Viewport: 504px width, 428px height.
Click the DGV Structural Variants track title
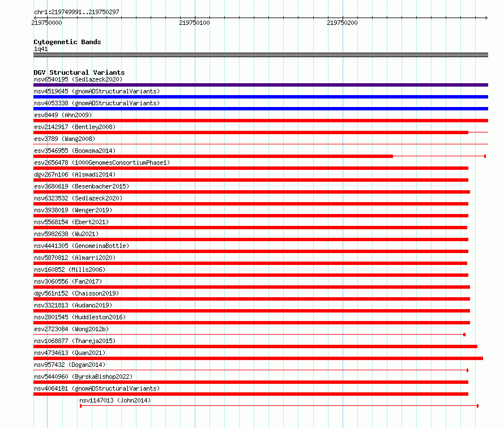(x=79, y=72)
